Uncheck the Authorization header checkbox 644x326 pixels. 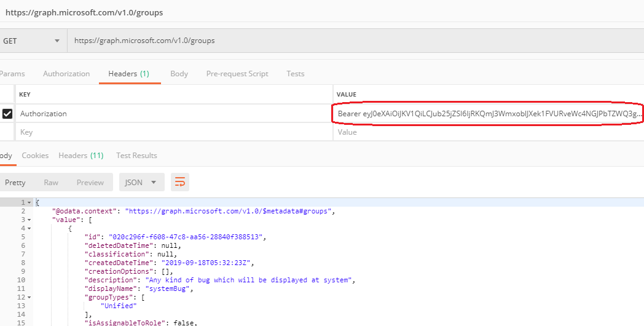[x=7, y=113]
